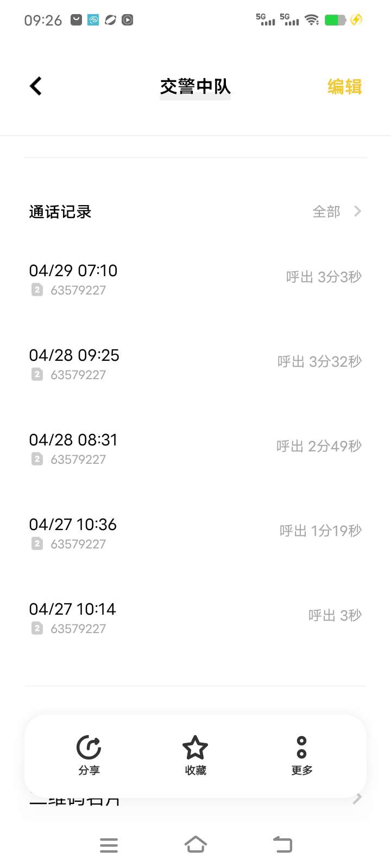Click the 编辑 edit button

tap(345, 86)
